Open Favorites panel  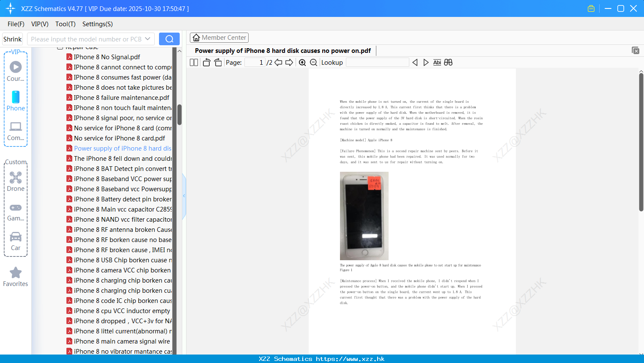click(x=16, y=277)
